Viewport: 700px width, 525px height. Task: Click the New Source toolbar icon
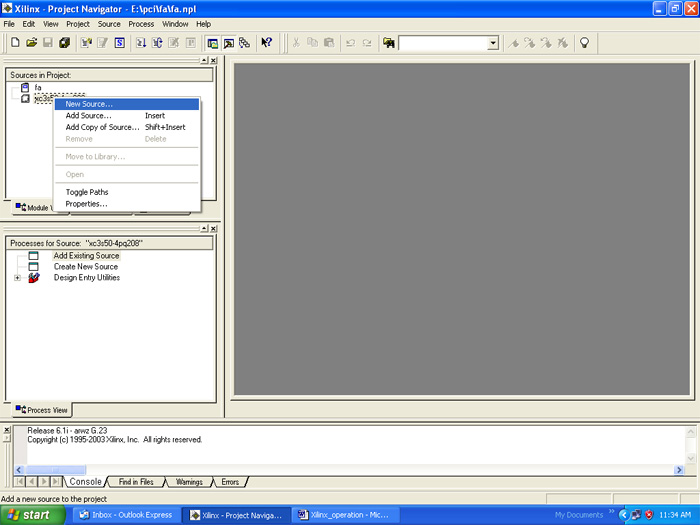[86, 43]
